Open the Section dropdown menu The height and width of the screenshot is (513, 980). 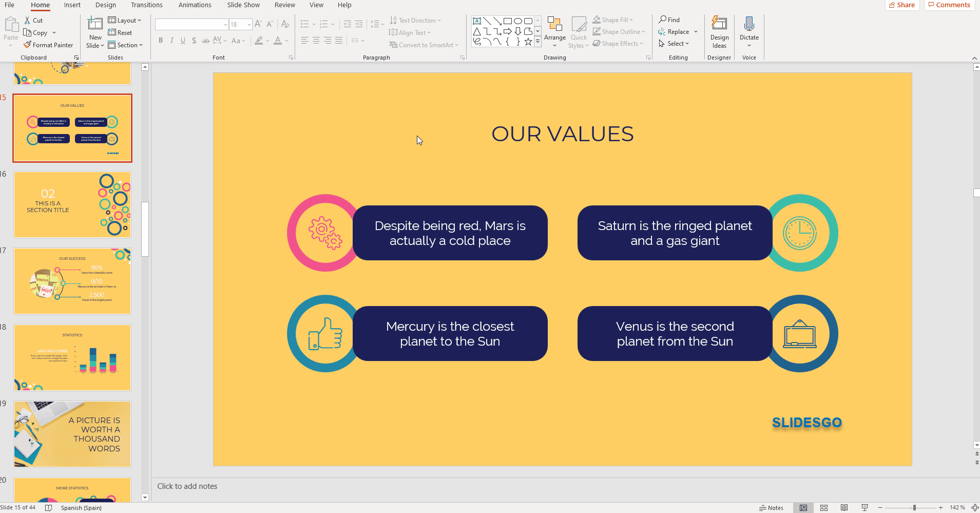coord(125,45)
